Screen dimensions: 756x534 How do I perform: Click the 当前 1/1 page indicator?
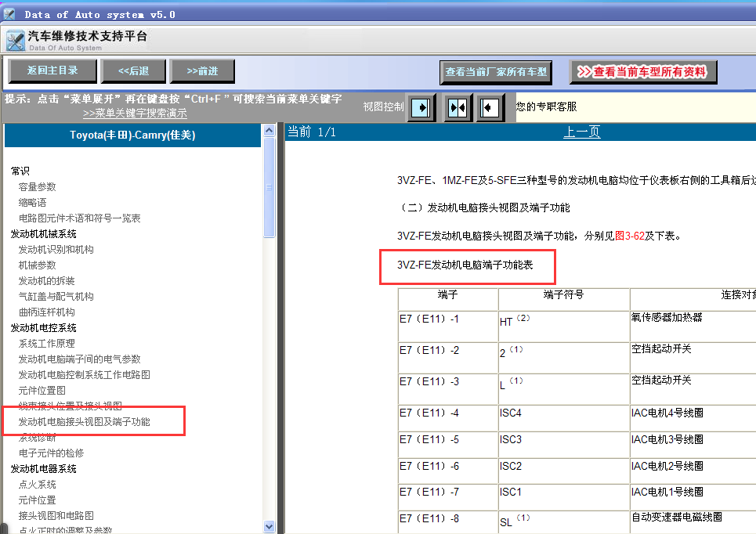pos(312,132)
